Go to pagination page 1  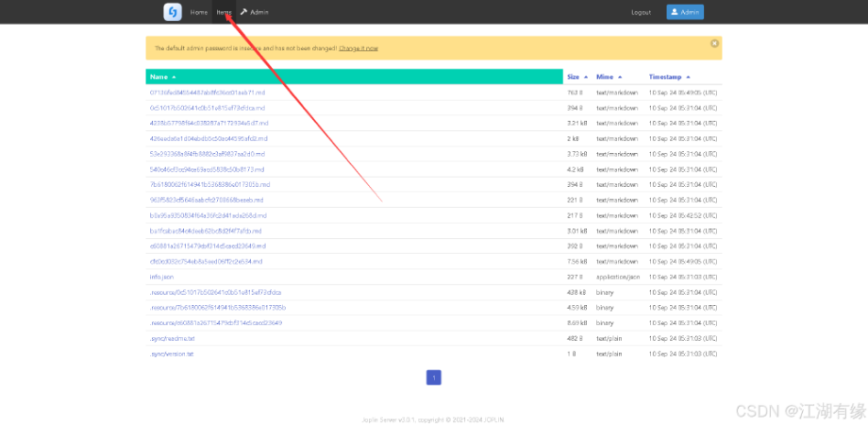coord(434,378)
